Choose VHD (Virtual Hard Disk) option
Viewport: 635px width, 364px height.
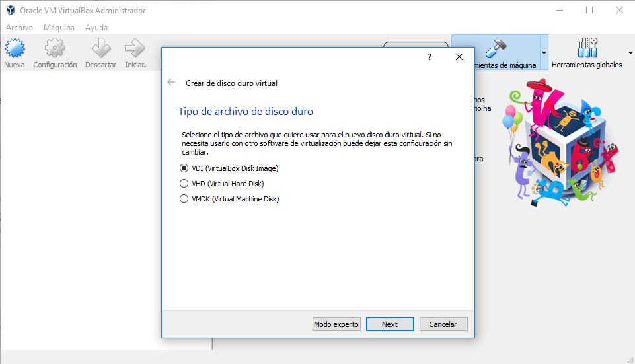[x=184, y=184]
